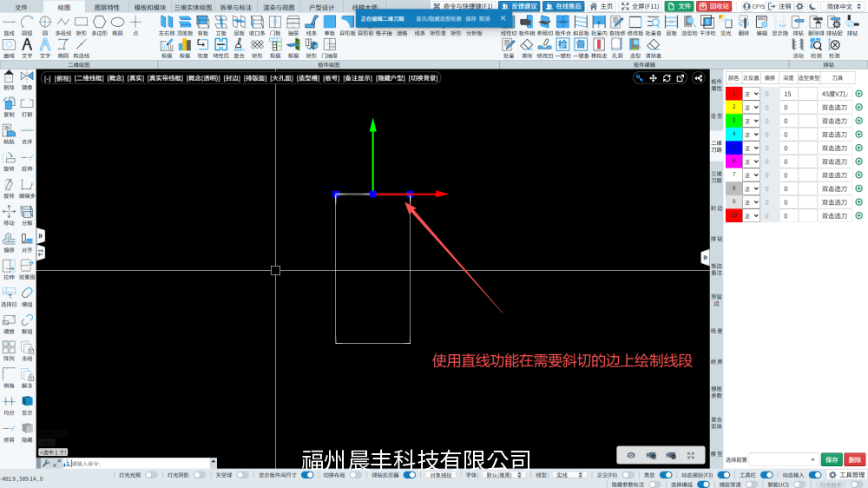Insert a 顶底板 top-bottom panel
The width and height of the screenshot is (868, 488).
coord(184,25)
